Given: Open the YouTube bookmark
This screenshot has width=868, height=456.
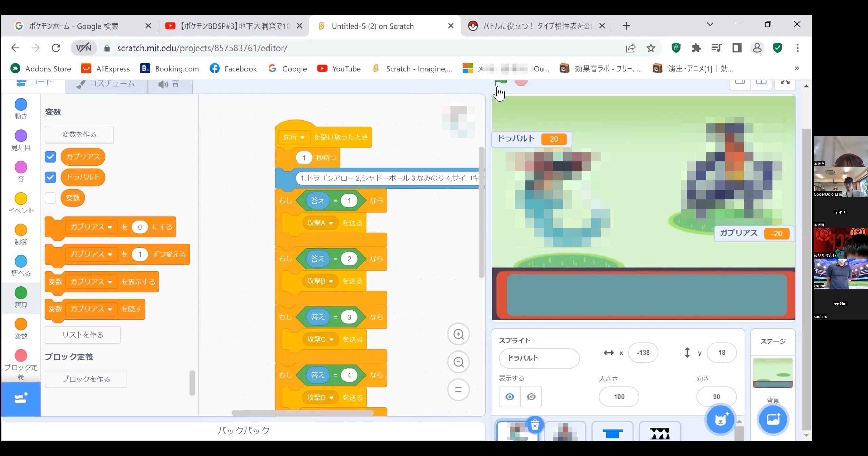Looking at the screenshot, I should click(339, 69).
